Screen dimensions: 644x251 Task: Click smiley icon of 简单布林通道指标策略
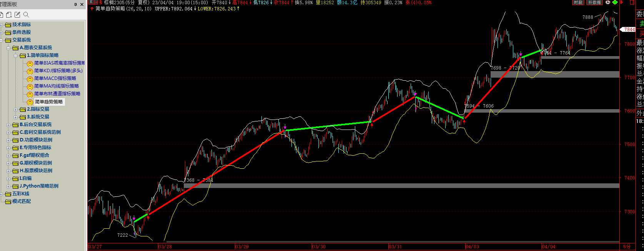30,94
